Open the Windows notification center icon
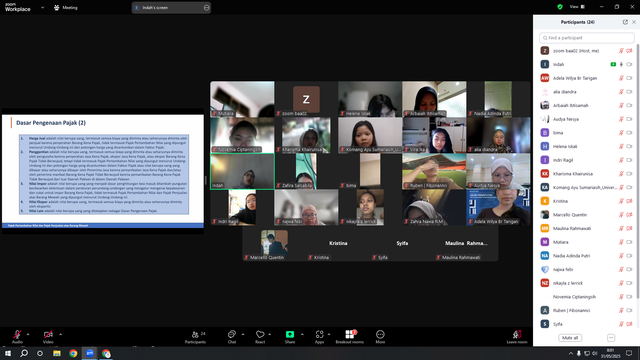 pos(629,353)
